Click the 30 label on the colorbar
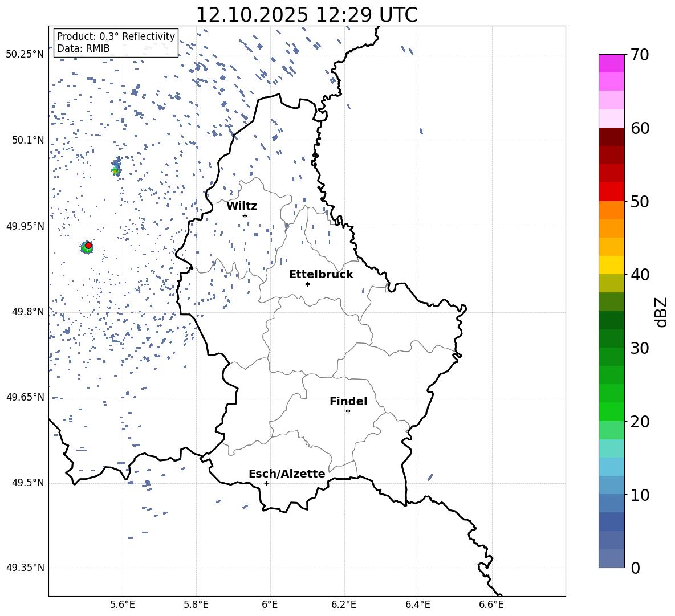 click(x=639, y=348)
